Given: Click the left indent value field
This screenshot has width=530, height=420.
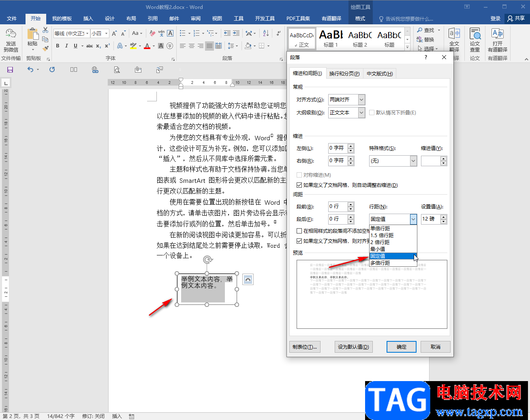Looking at the screenshot, I should coord(338,148).
